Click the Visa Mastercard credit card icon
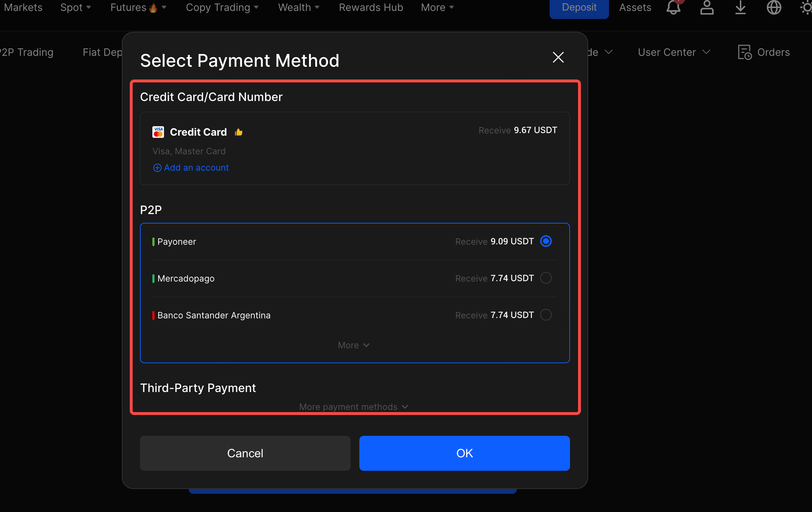 click(158, 132)
